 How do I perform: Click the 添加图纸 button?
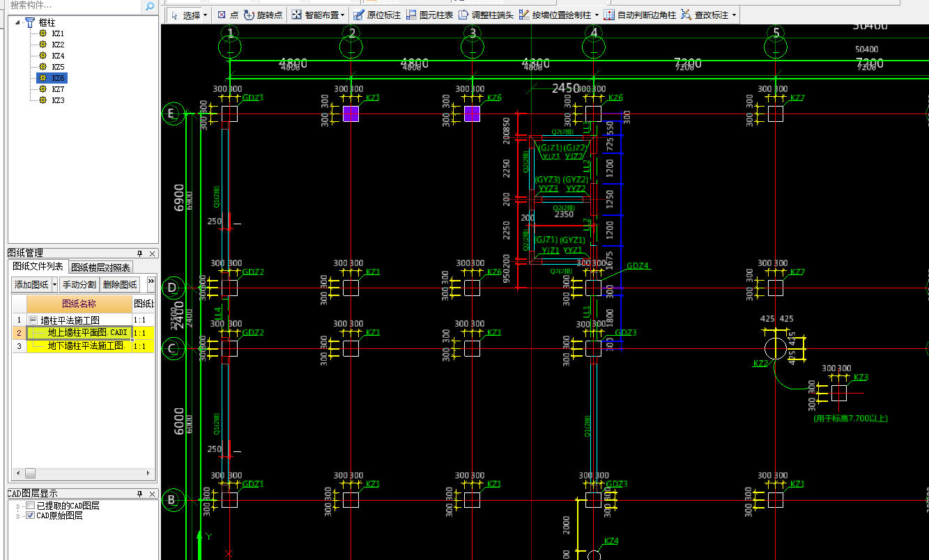pyautogui.click(x=31, y=284)
